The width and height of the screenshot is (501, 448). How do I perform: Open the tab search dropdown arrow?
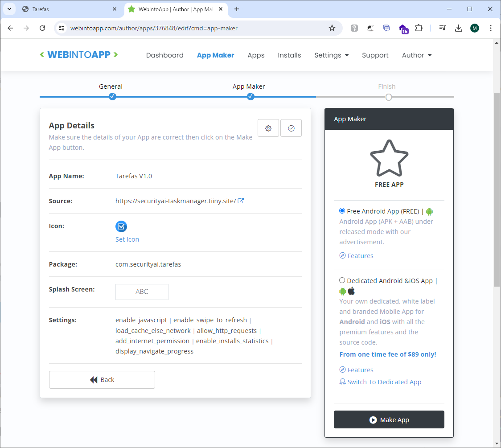pyautogui.click(x=9, y=9)
